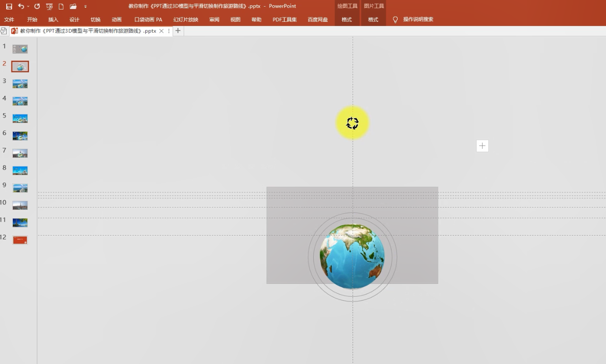This screenshot has width=606, height=364.
Task: Select slide 12 red thumbnail
Action: [20, 240]
